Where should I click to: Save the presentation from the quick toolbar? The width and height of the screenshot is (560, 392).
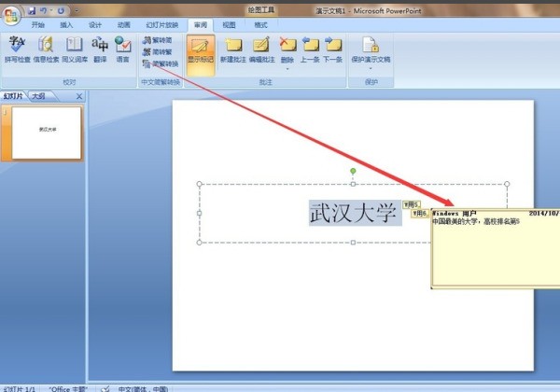pos(32,11)
